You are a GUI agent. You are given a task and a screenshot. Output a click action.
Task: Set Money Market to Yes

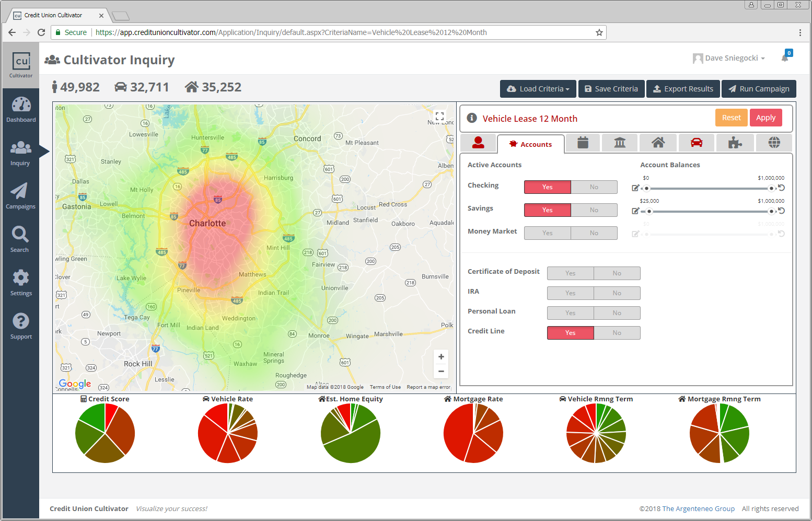pyautogui.click(x=548, y=233)
